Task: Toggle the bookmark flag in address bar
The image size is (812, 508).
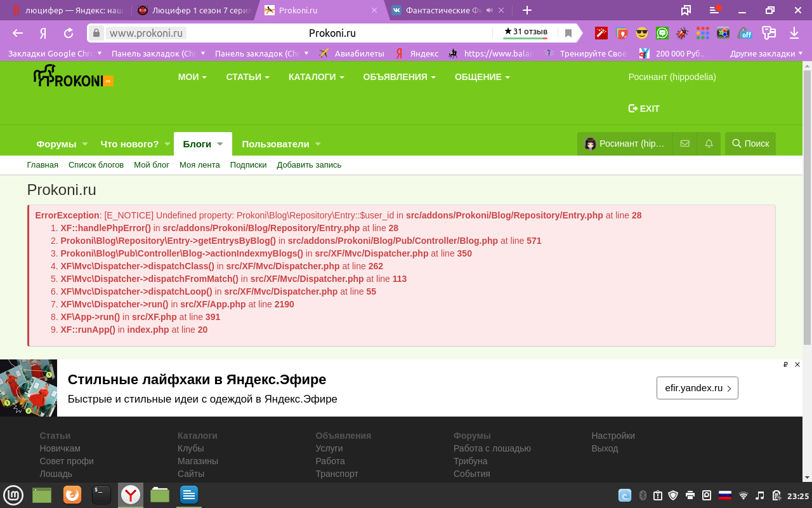Action: (x=568, y=32)
